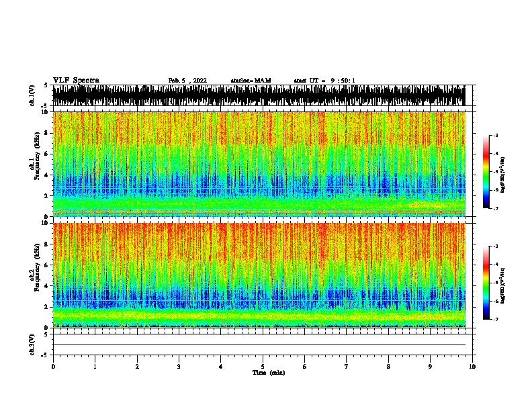Click the ch.2 spectrogram color bar

click(x=486, y=283)
